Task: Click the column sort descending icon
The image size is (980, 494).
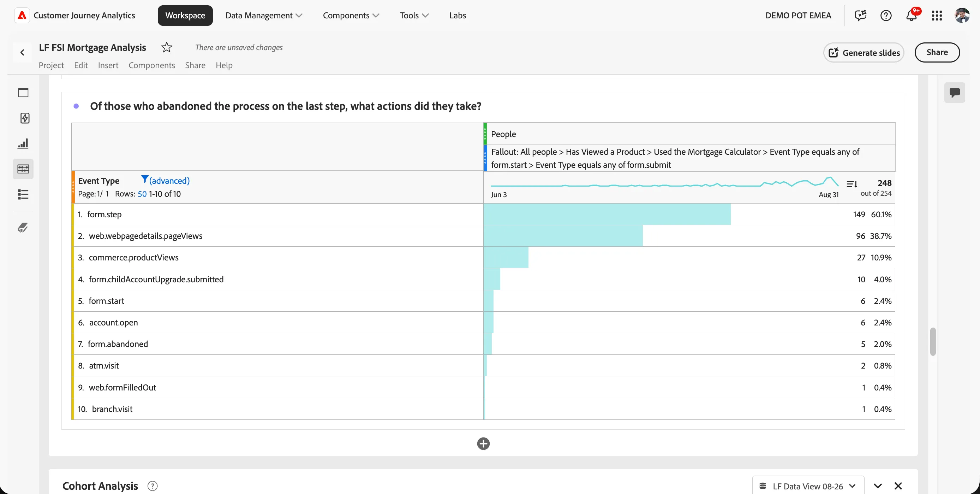Action: (x=851, y=184)
